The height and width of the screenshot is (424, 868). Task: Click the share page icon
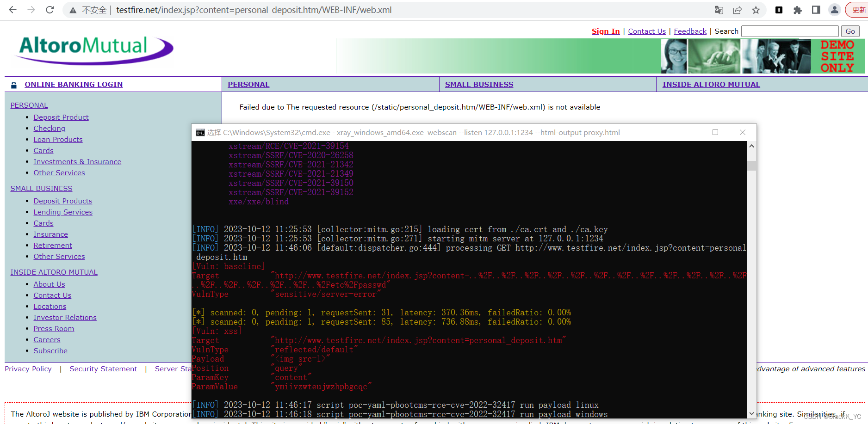pos(738,10)
